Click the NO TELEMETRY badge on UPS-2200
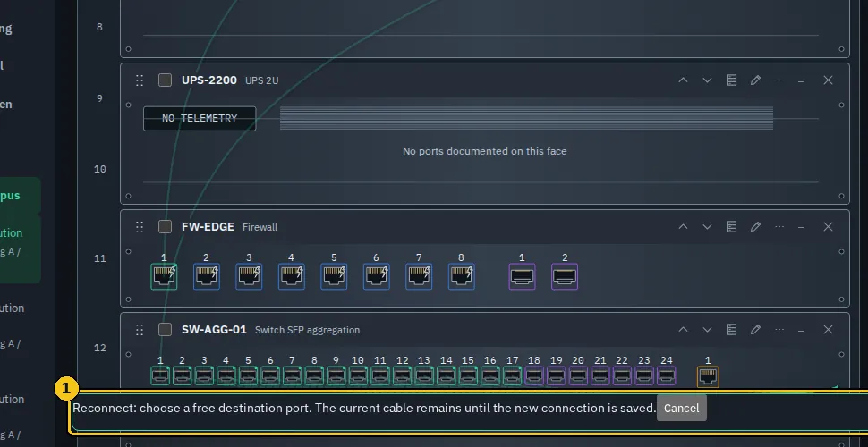This screenshot has width=868, height=447. (200, 118)
